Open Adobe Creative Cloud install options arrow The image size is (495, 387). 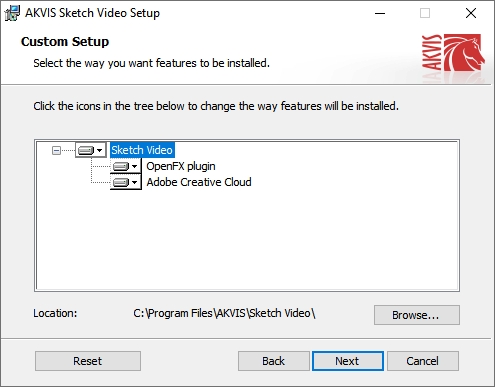coord(134,182)
